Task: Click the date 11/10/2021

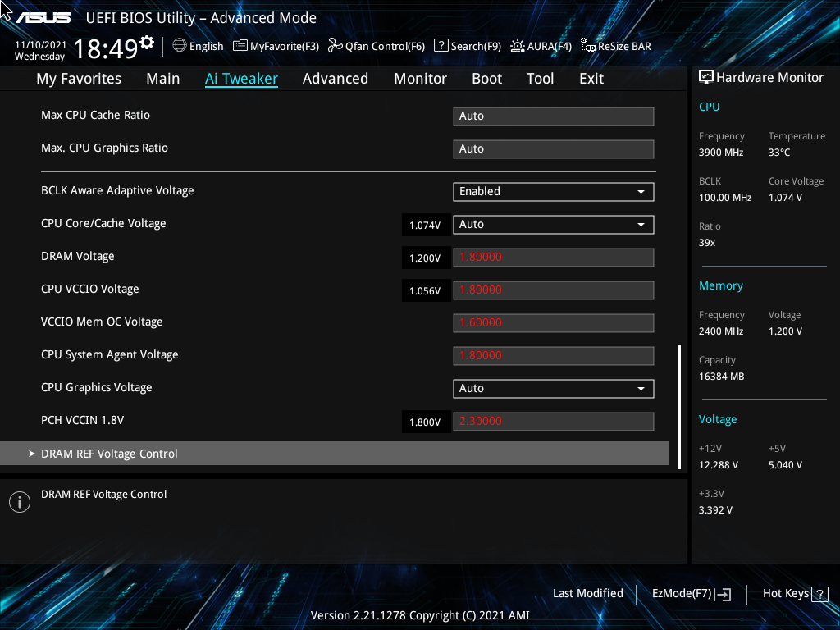Action: (x=40, y=45)
